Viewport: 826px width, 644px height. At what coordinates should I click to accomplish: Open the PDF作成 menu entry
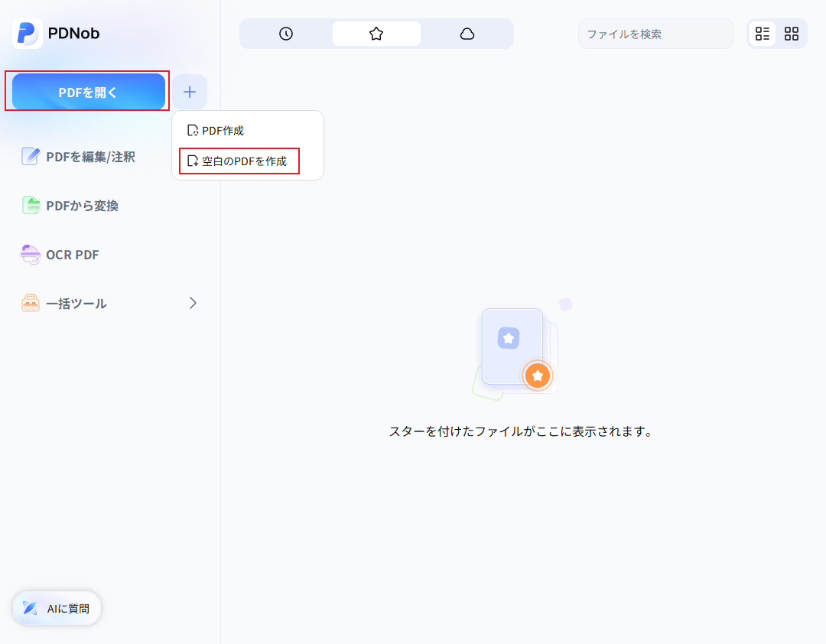click(221, 130)
